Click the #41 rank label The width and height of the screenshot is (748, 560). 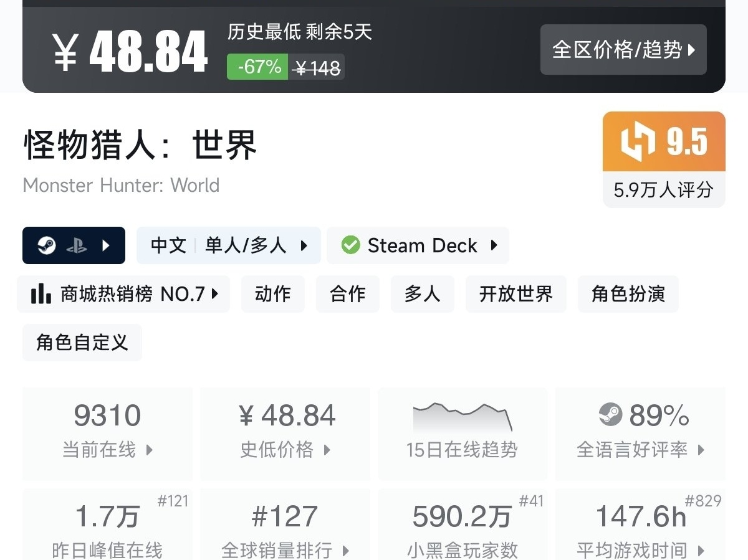[x=532, y=501]
